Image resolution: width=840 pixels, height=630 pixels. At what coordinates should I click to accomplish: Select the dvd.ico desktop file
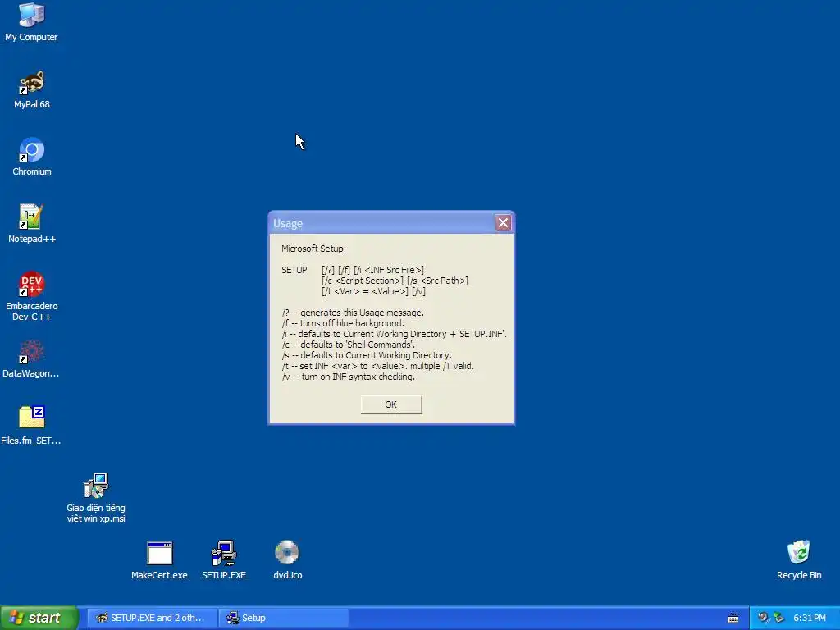[x=288, y=560]
